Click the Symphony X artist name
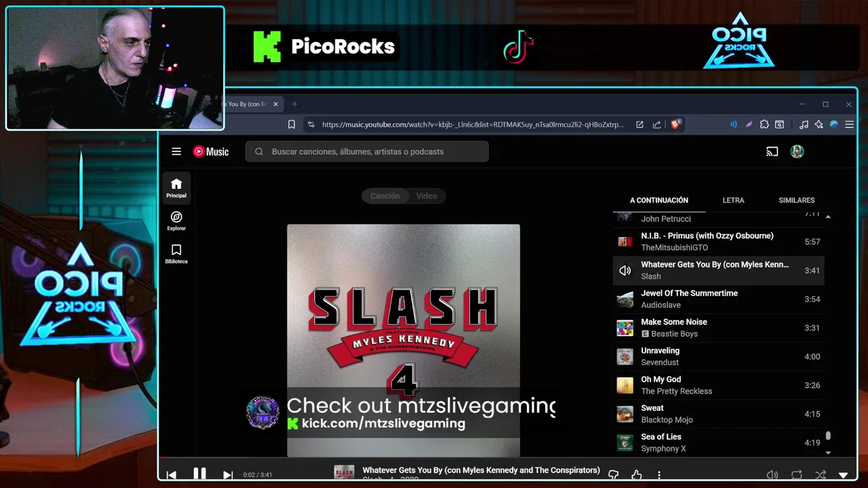This screenshot has height=488, width=868. [663, 449]
